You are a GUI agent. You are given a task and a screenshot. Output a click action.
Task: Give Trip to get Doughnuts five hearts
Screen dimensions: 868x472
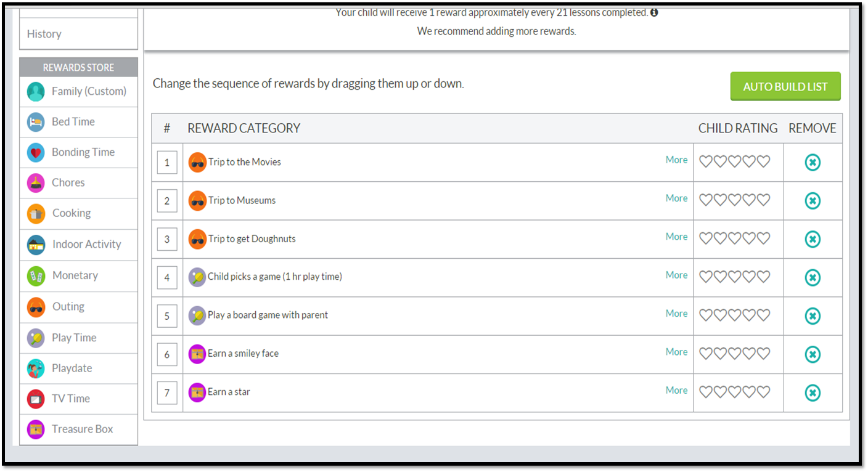(x=763, y=238)
